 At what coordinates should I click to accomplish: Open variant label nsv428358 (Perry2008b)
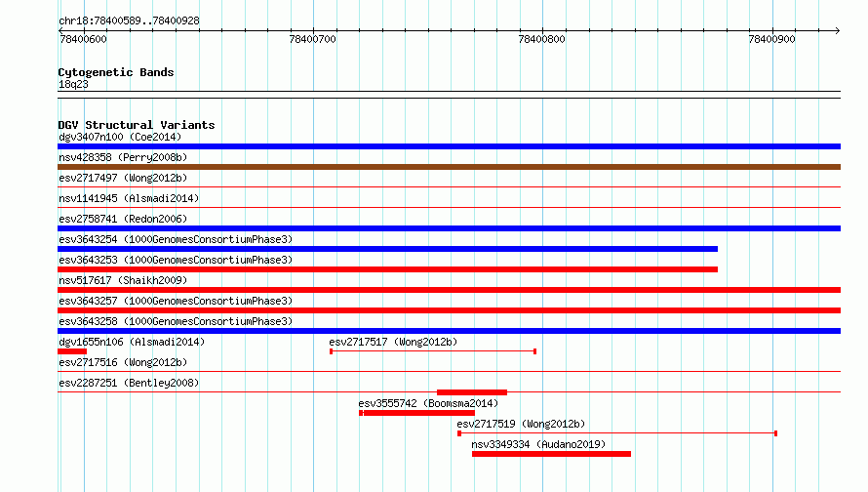pyautogui.click(x=123, y=157)
